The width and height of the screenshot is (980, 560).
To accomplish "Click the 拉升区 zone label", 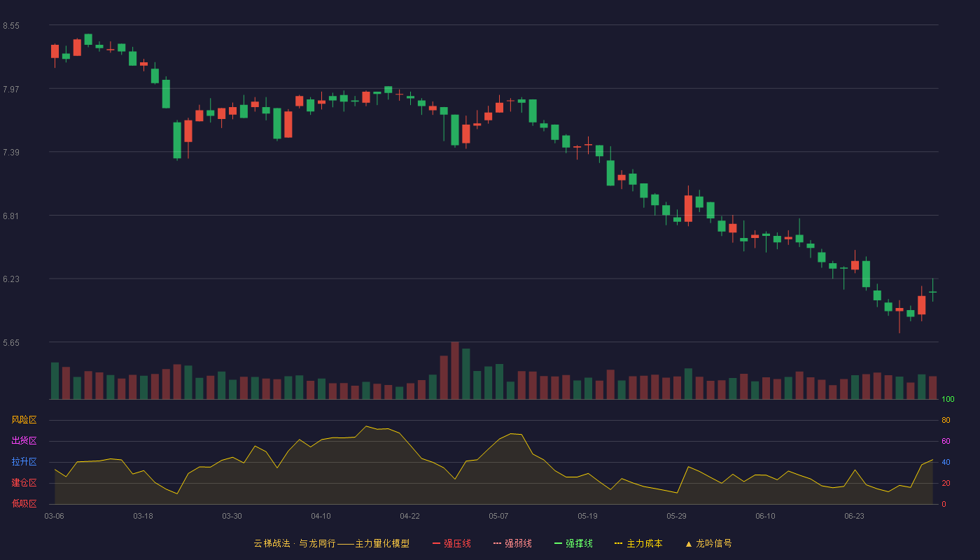I will [x=24, y=462].
